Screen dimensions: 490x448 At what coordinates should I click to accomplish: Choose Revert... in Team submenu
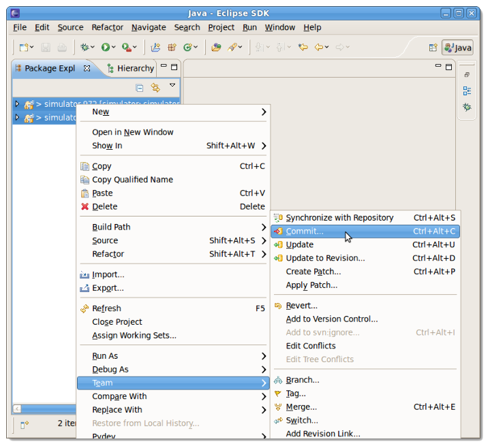(365, 306)
